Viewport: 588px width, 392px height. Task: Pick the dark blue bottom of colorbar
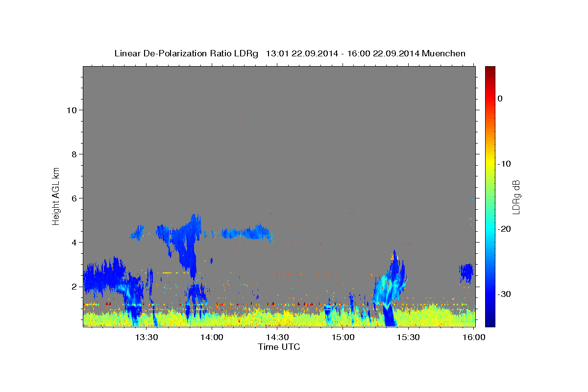click(490, 322)
